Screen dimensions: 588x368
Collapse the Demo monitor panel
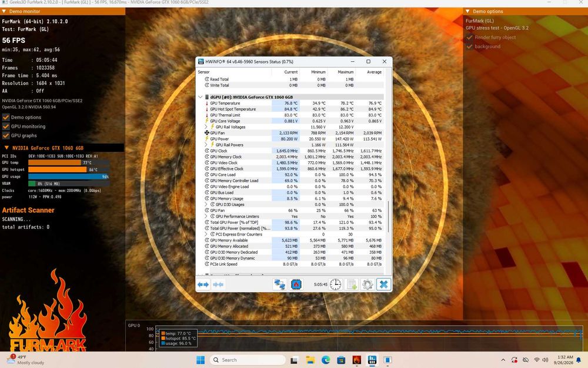pyautogui.click(x=4, y=11)
